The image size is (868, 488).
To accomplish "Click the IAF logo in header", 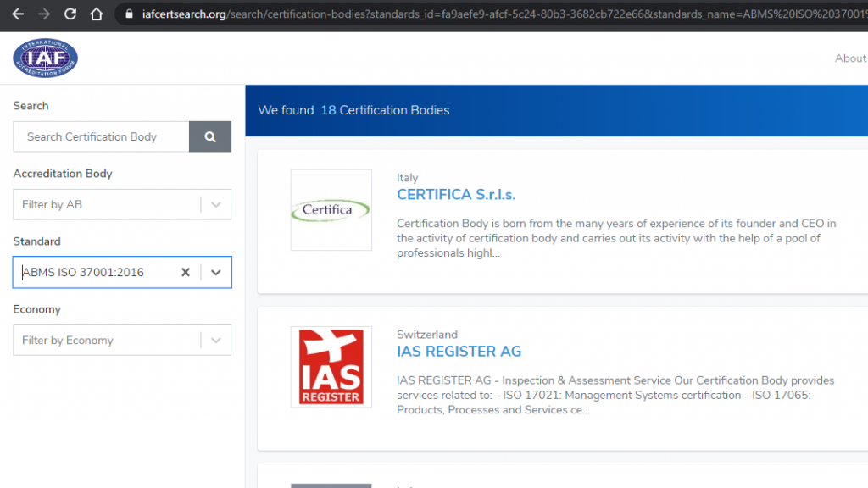I will coord(45,58).
